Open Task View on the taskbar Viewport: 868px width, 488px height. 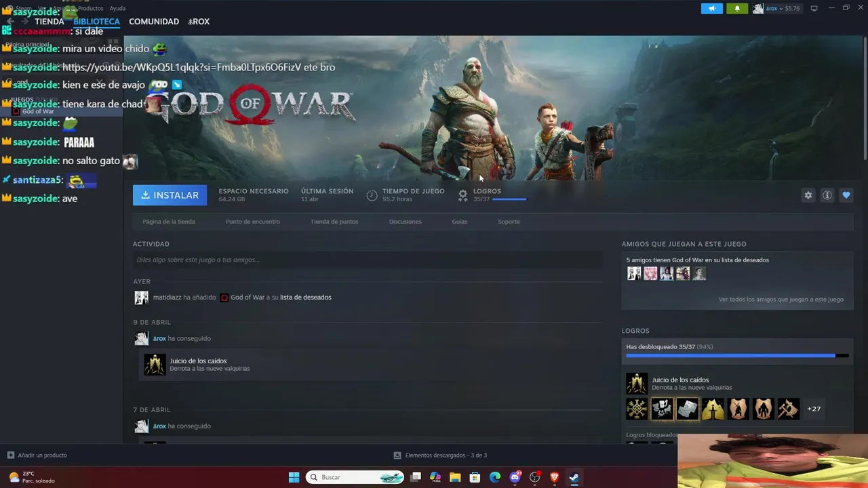tap(416, 477)
